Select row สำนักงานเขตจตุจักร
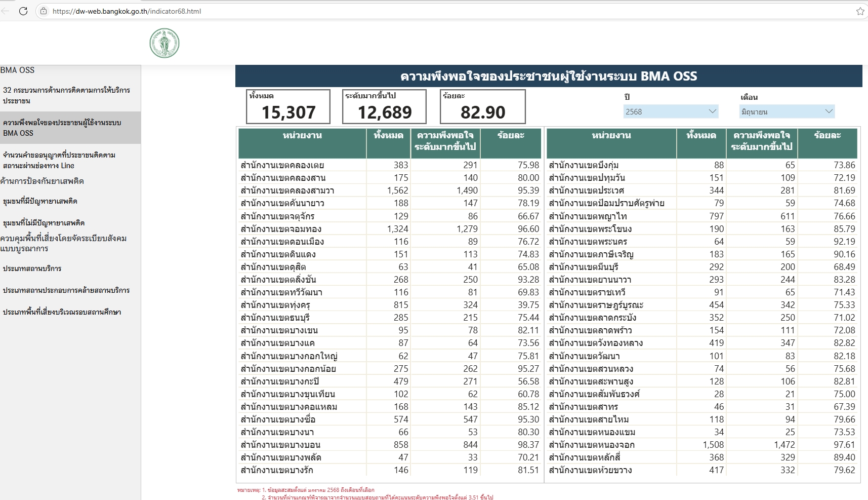The image size is (868, 500). coord(390,216)
